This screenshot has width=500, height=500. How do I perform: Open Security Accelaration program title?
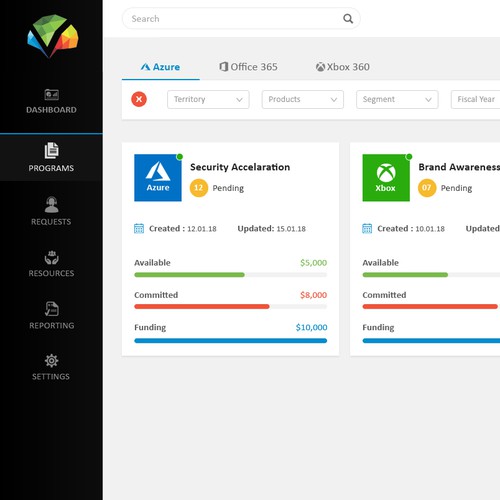pyautogui.click(x=240, y=167)
